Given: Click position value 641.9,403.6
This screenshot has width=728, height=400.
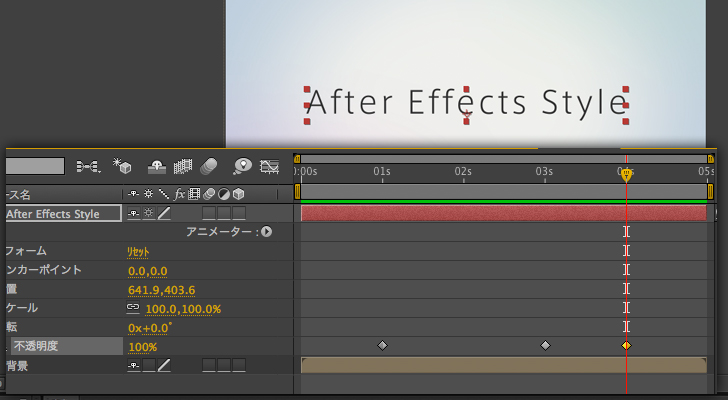Looking at the screenshot, I should 162,290.
